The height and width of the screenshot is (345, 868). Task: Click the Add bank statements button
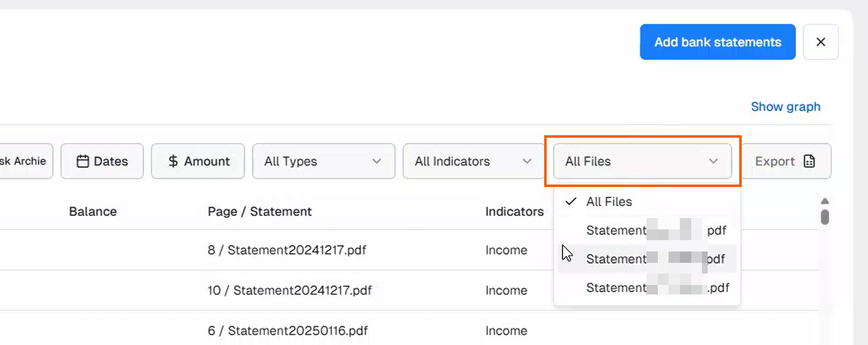pyautogui.click(x=717, y=42)
